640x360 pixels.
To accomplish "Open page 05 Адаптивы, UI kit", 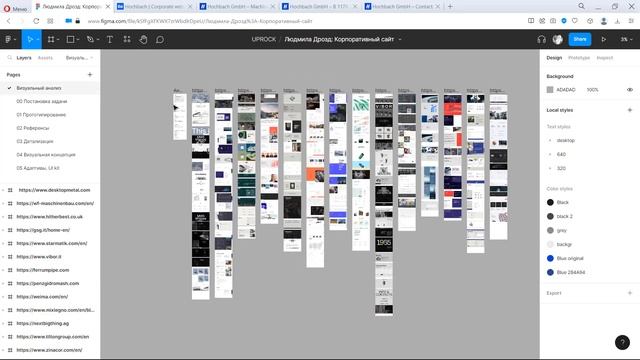I will [x=38, y=168].
